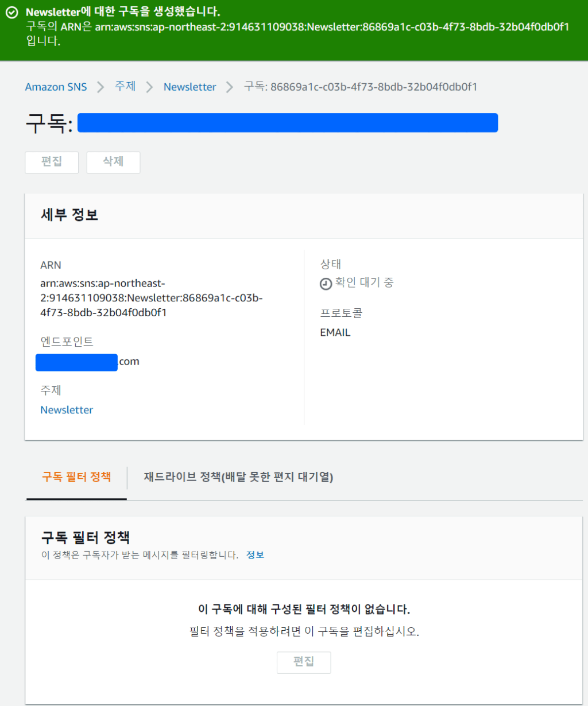Image resolution: width=588 pixels, height=706 pixels.
Task: Click the masked subscription title bar
Action: (x=287, y=122)
